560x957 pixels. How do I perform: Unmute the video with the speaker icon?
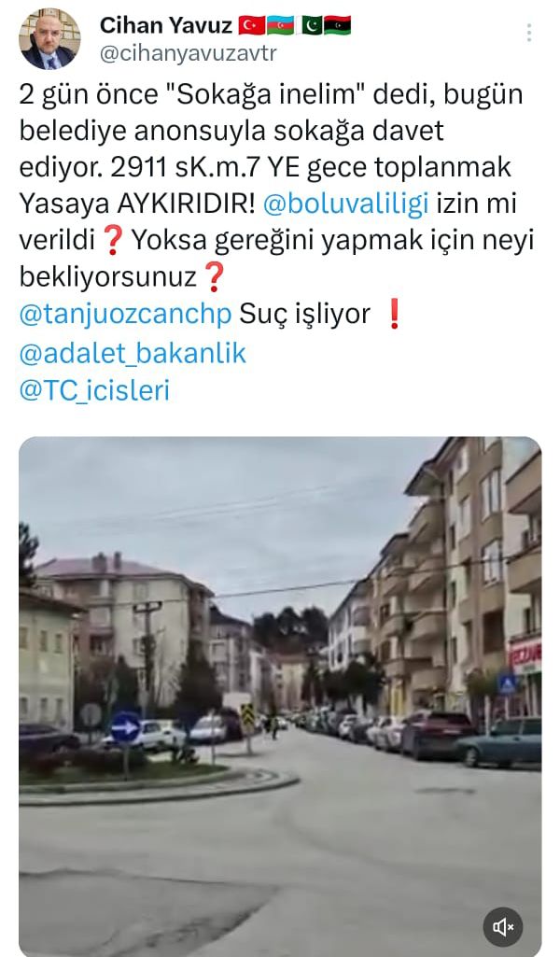pyautogui.click(x=503, y=928)
